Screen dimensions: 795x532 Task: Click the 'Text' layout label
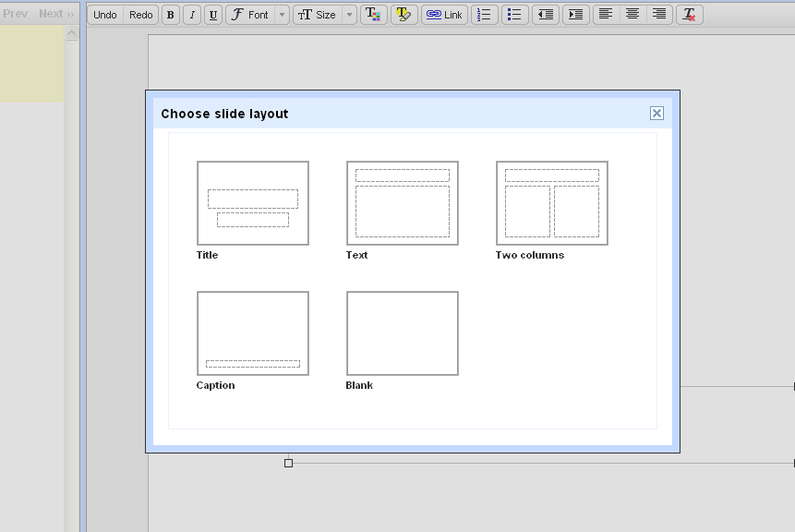click(x=356, y=255)
